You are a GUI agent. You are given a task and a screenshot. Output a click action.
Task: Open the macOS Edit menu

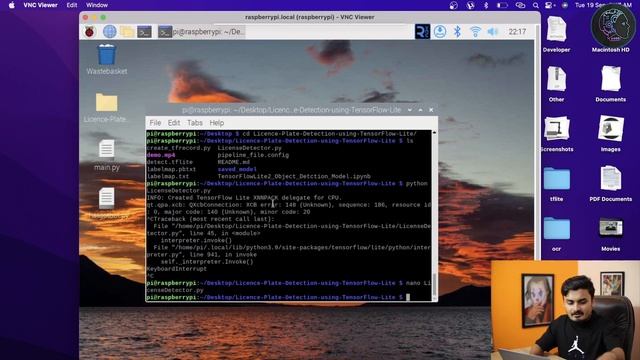pyautogui.click(x=72, y=5)
